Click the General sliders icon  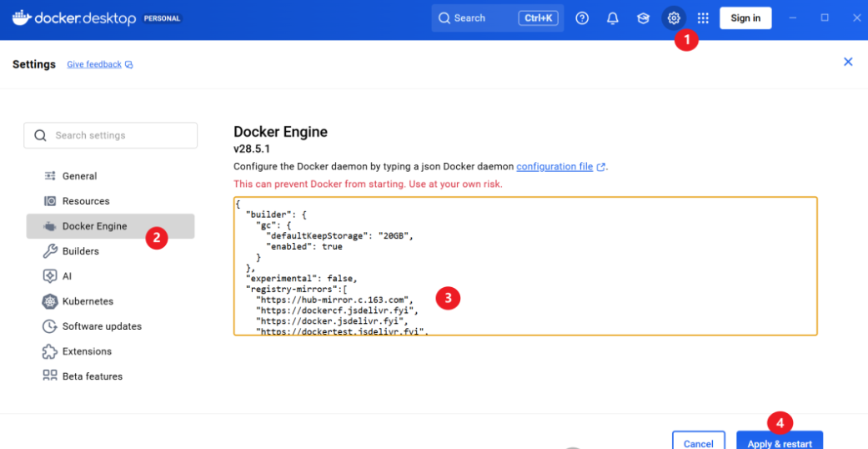click(50, 176)
